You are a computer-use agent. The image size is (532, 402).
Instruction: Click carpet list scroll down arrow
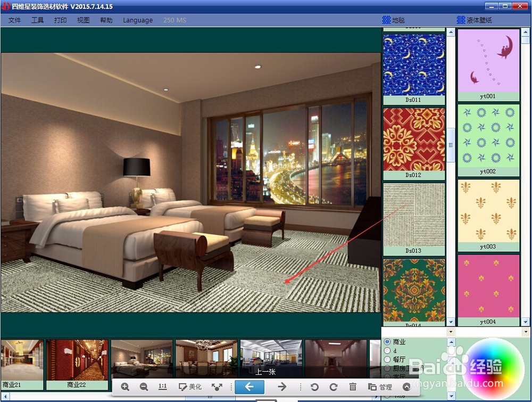451,322
